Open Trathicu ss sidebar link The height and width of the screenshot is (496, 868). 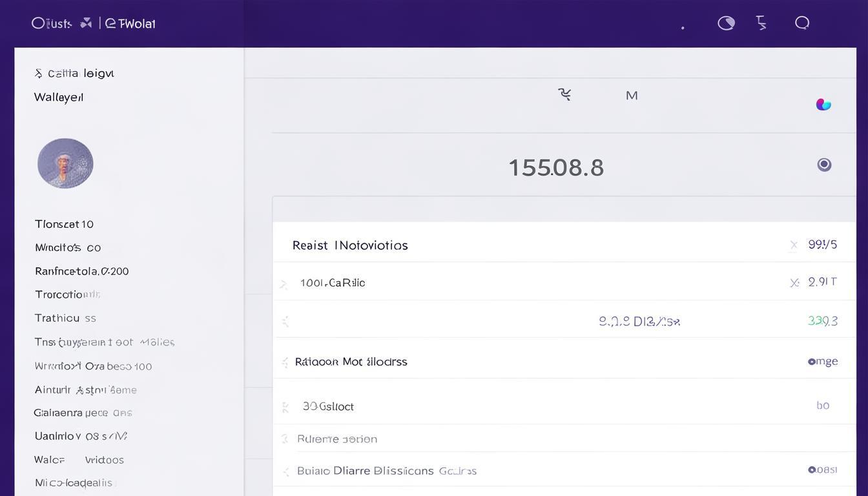click(x=65, y=318)
